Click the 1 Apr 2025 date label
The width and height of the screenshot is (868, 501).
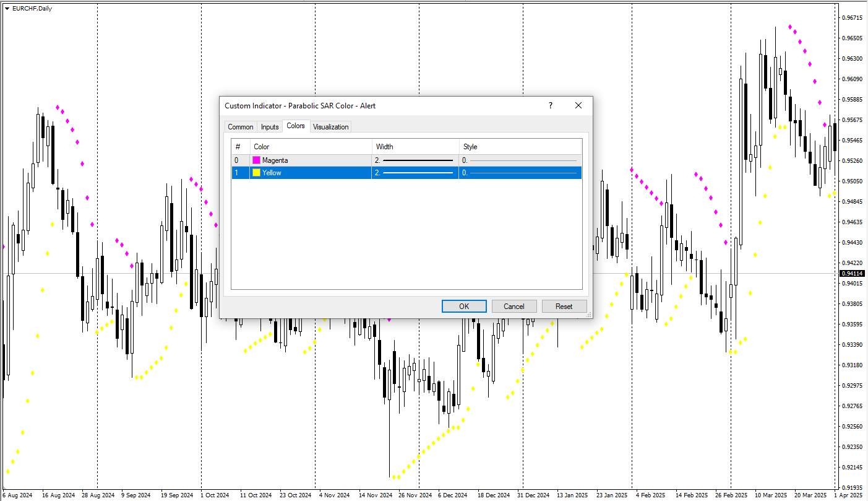point(849,495)
